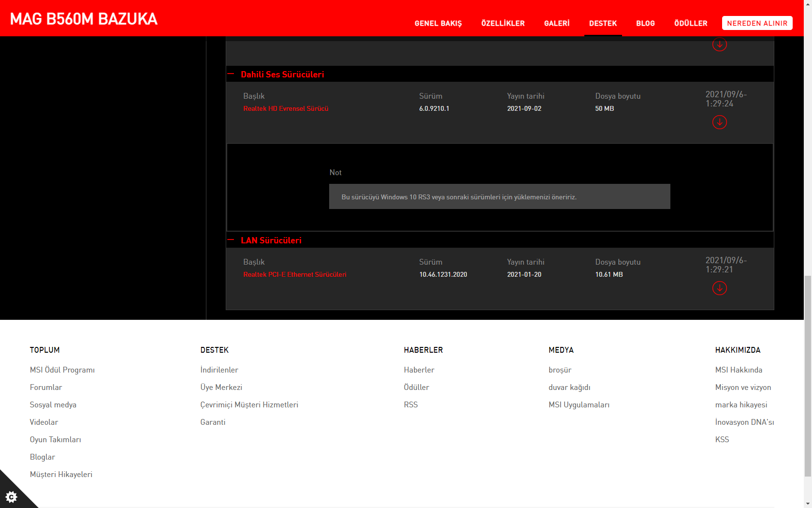Collapse the LAN Sürücüleri section
812x508 pixels.
coord(231,240)
